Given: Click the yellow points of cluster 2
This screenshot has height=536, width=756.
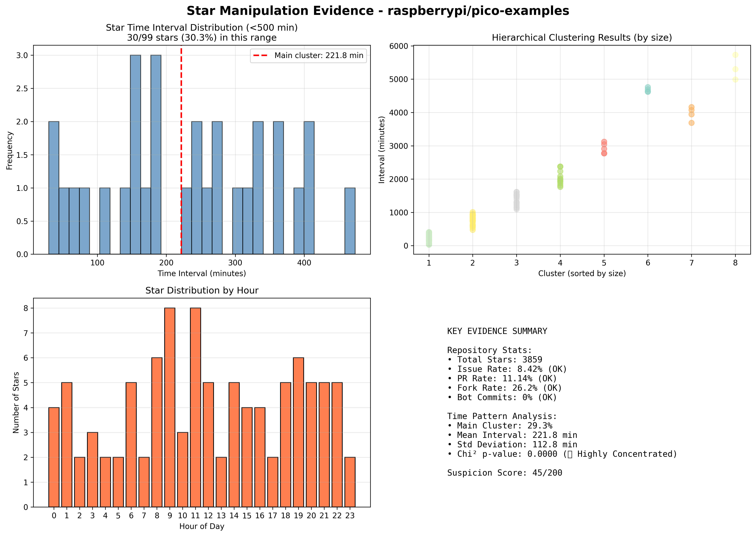Looking at the screenshot, I should [x=472, y=221].
